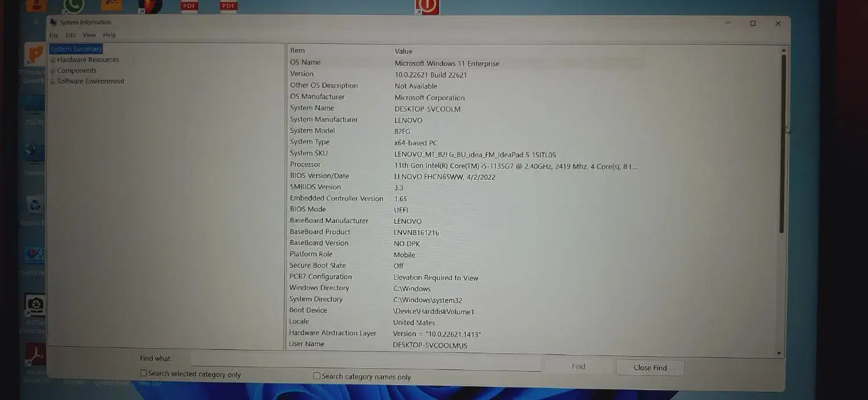Screen dimensions: 868x400
Task: Enable Search selected category only
Action: click(143, 373)
